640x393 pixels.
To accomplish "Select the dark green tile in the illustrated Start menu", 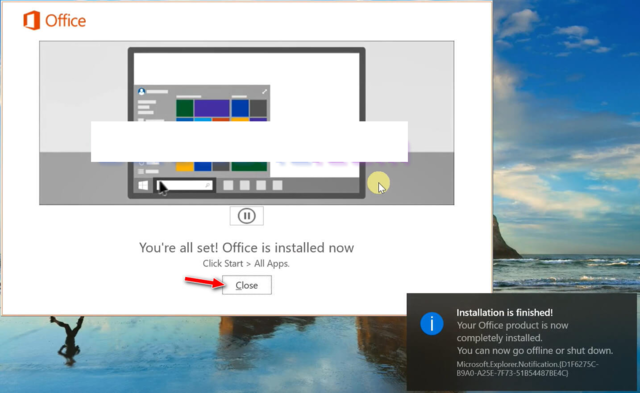I will 184,108.
